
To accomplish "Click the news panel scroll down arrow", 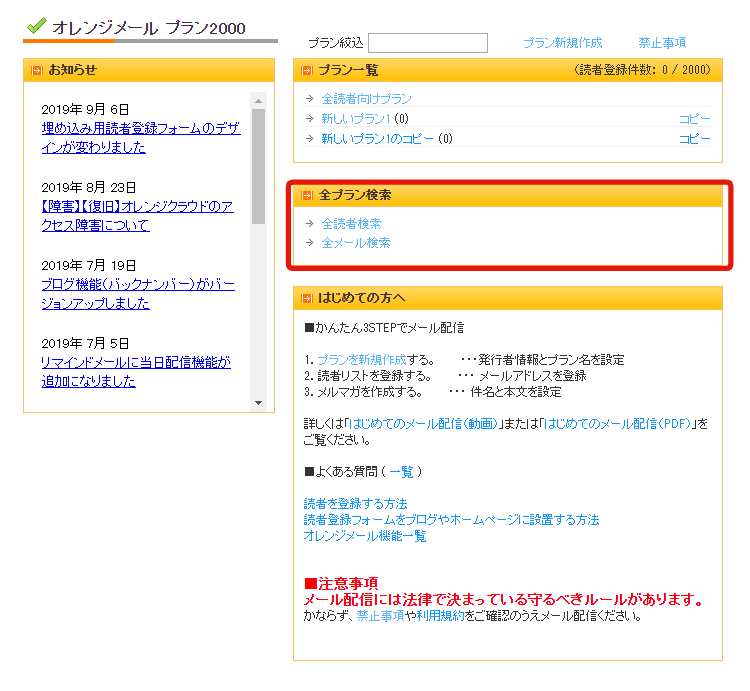I will point(258,403).
